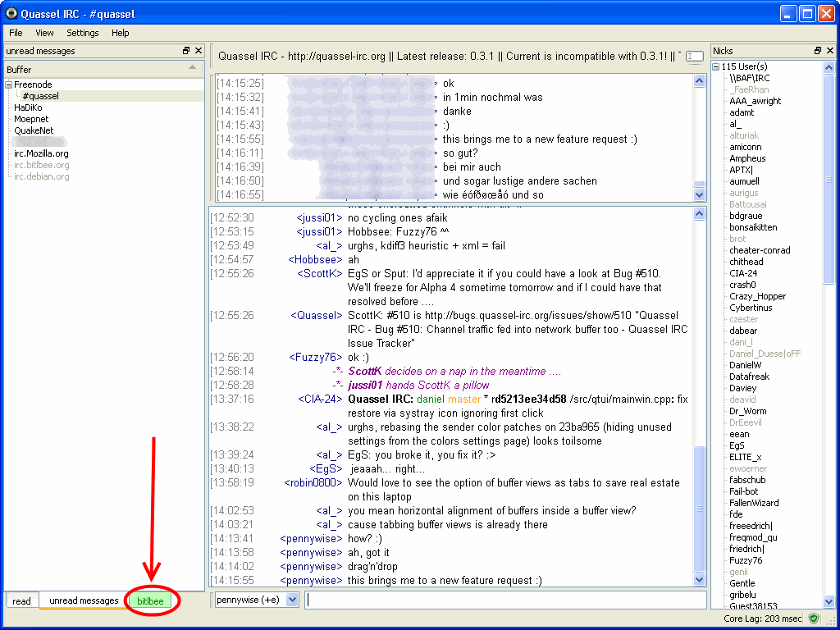Click the Buffer column header
The width and height of the screenshot is (840, 630).
click(104, 69)
